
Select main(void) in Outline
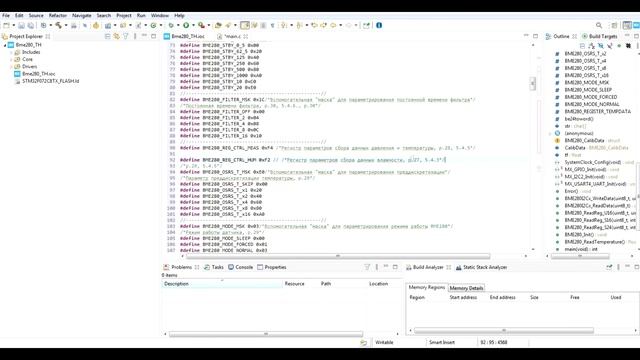point(581,249)
